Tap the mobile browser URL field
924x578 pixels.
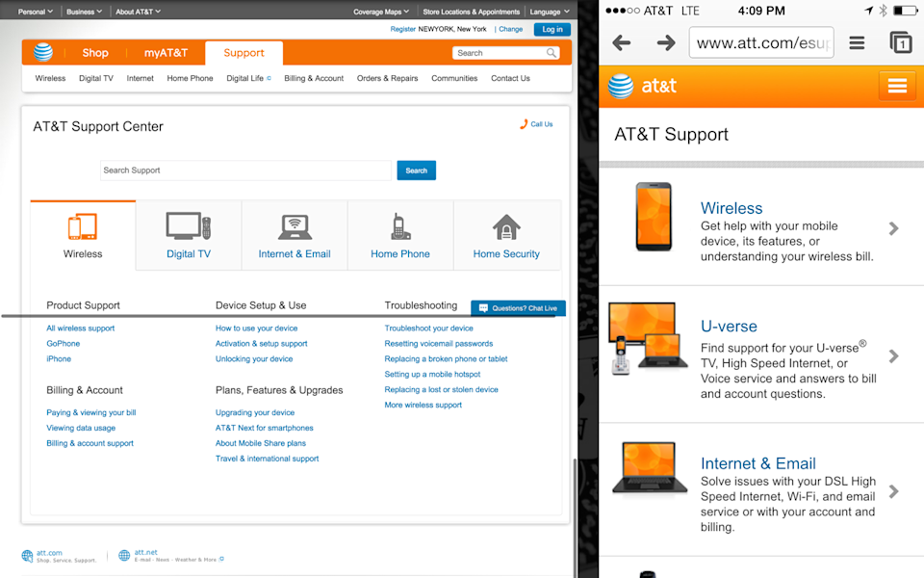click(761, 42)
